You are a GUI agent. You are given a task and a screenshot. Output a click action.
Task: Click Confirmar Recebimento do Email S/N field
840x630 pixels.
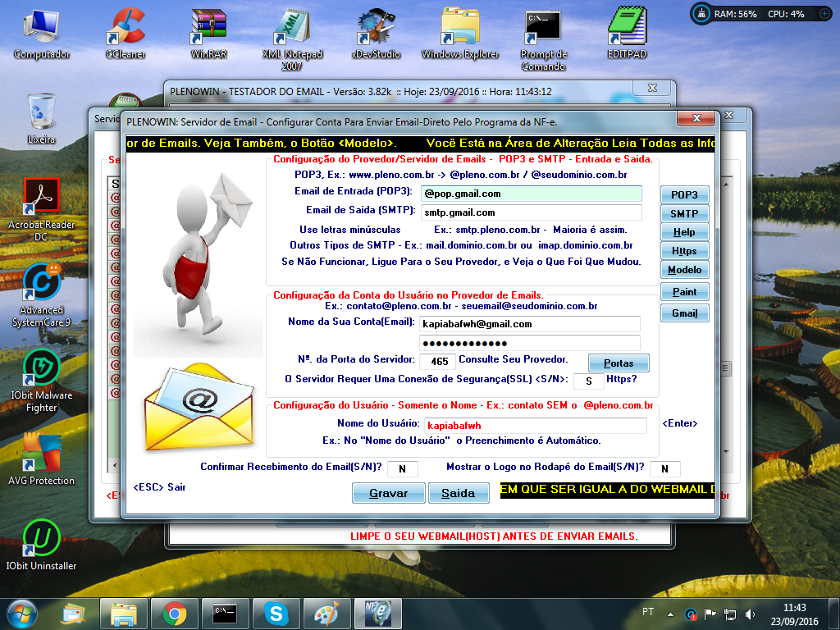[402, 468]
